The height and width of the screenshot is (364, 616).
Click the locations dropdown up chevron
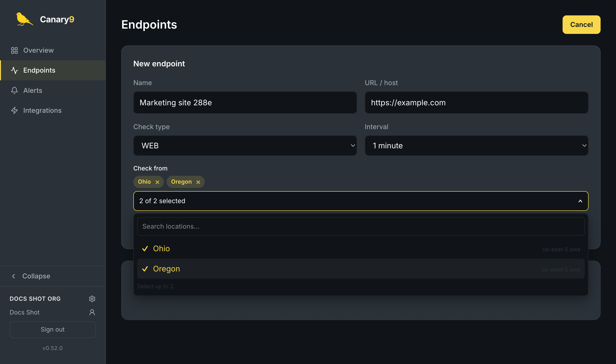pos(580,201)
